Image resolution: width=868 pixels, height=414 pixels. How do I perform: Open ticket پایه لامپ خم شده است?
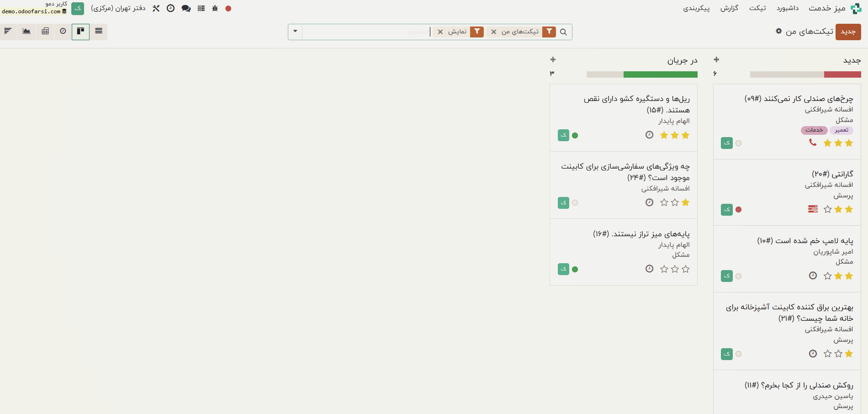(x=805, y=241)
